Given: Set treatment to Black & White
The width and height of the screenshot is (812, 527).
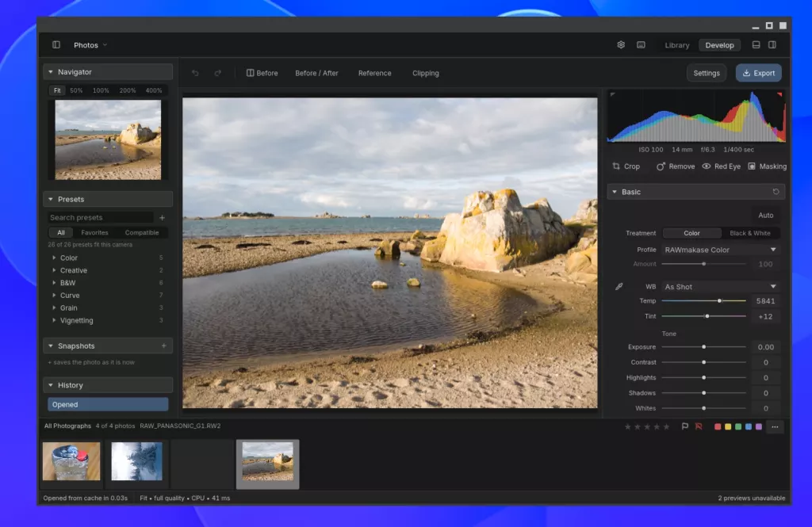Looking at the screenshot, I should coord(750,233).
